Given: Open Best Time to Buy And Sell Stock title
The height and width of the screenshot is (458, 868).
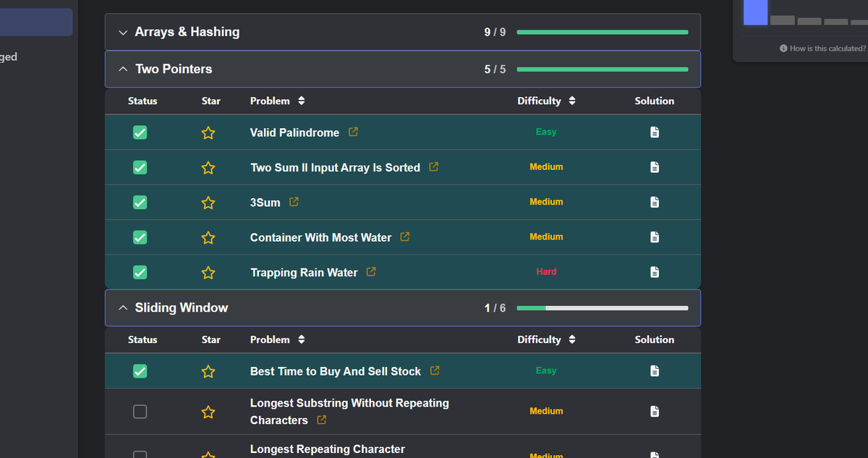Looking at the screenshot, I should [x=336, y=371].
